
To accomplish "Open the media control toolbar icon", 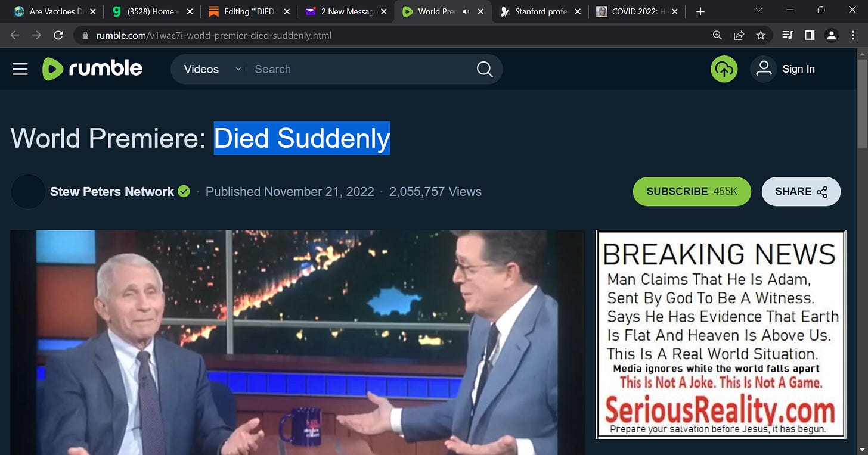I will [788, 35].
